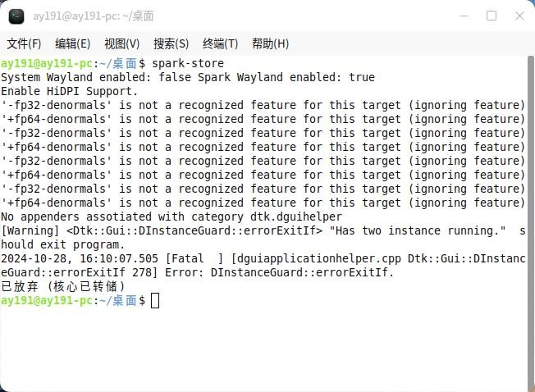Viewport: 535px width, 392px height.
Task: Click the terminal app icon in title bar
Action: pos(16,16)
